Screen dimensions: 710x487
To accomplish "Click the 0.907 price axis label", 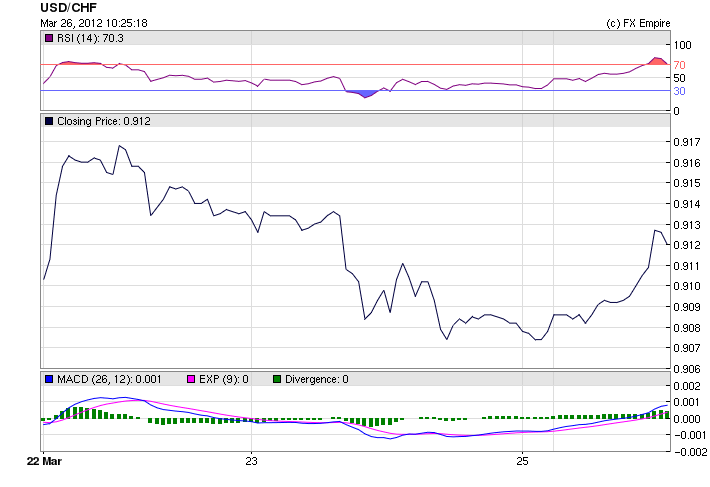I will pyautogui.click(x=687, y=348).
